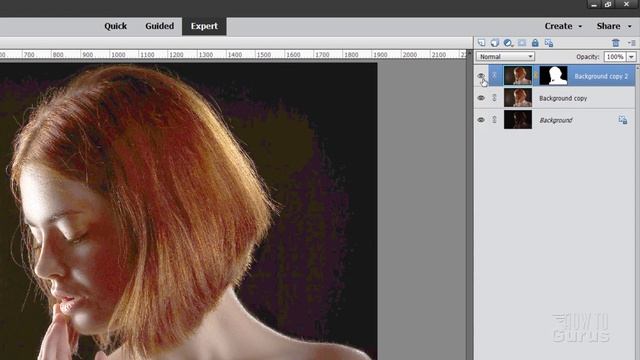
Task: Toggle link state of Background copy
Action: (494, 98)
